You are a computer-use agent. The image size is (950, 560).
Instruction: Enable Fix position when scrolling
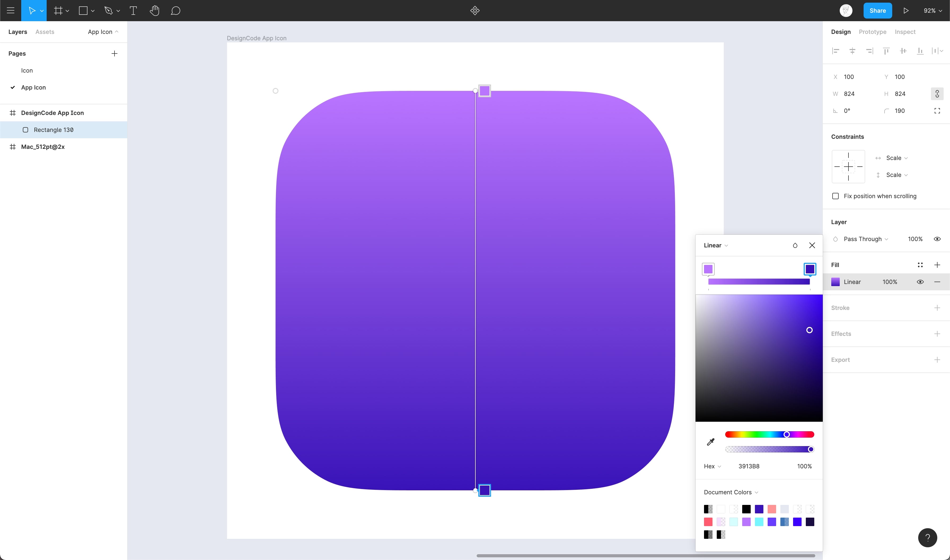coord(835,196)
